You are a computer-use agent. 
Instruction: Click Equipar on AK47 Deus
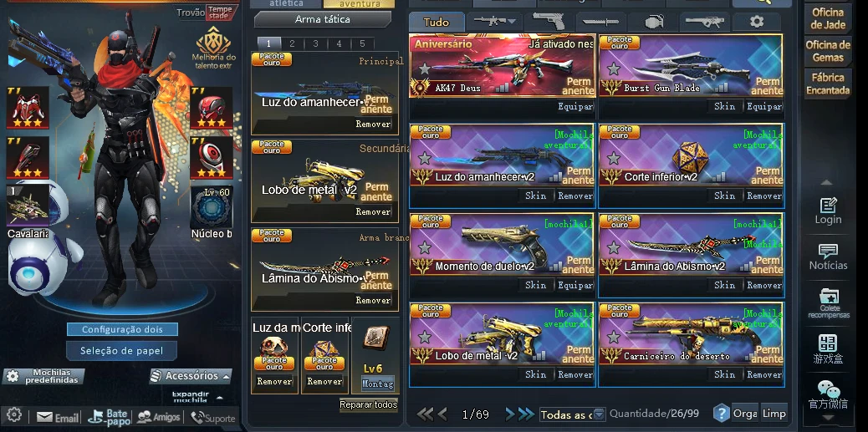575,106
